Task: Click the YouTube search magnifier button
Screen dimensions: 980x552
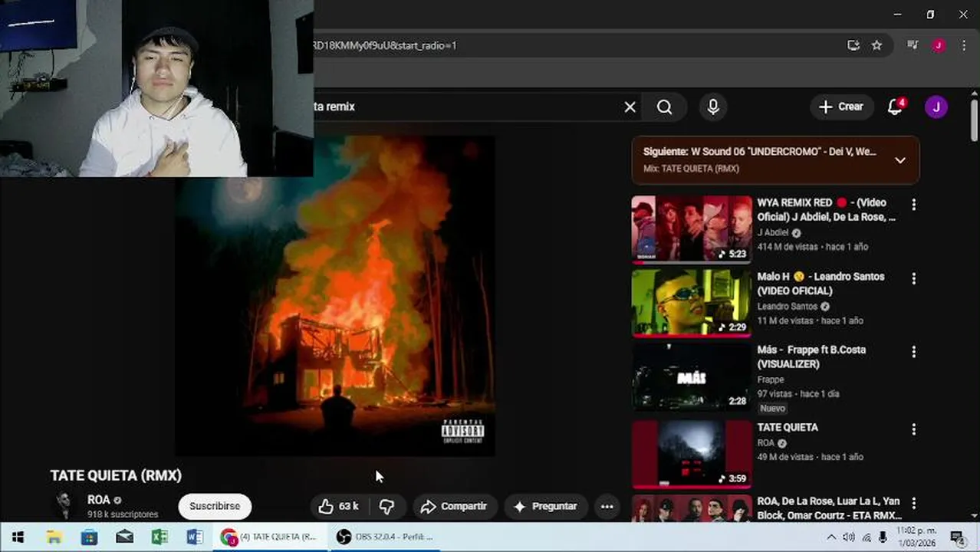Action: [664, 107]
